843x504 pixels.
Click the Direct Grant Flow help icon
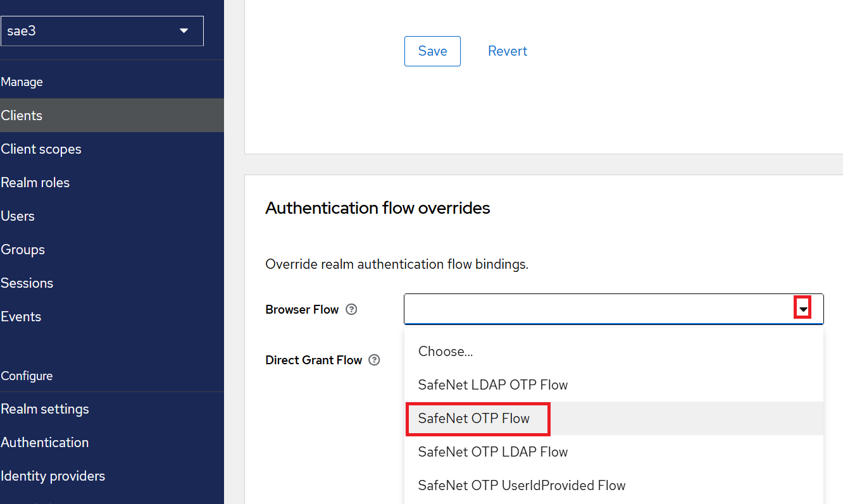click(375, 360)
